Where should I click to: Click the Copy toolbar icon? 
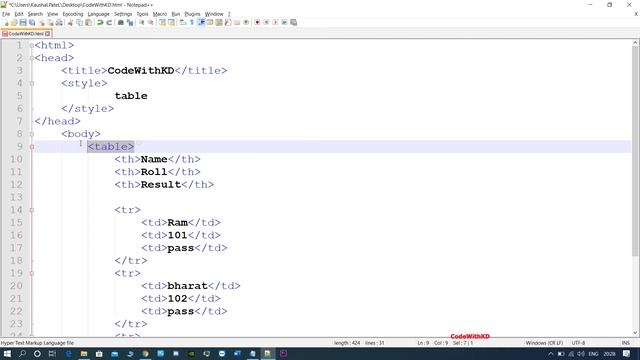point(80,22)
